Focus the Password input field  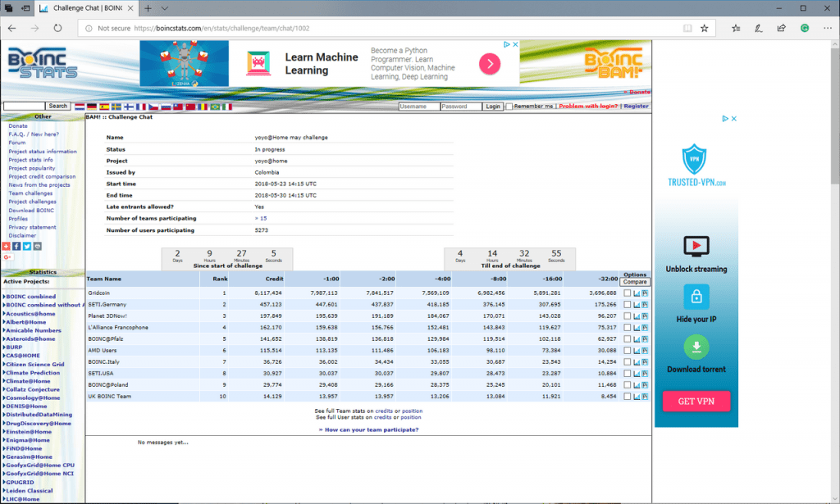coord(461,107)
